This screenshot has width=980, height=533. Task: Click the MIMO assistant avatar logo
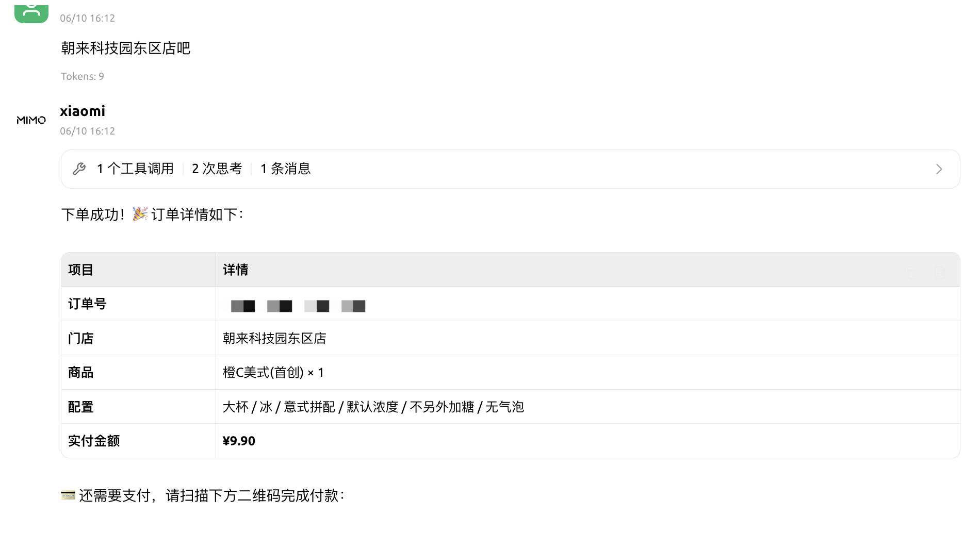click(31, 120)
